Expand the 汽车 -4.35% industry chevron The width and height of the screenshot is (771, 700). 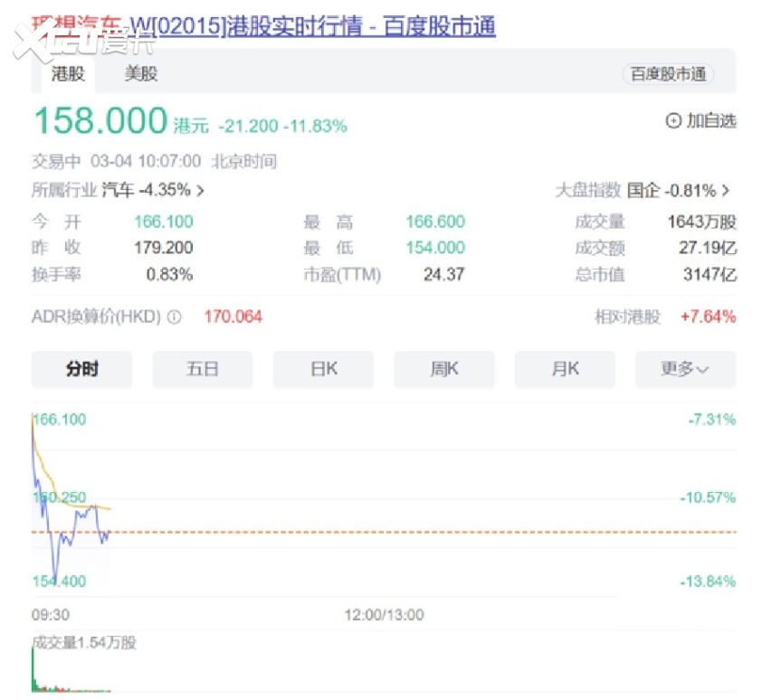tap(200, 190)
